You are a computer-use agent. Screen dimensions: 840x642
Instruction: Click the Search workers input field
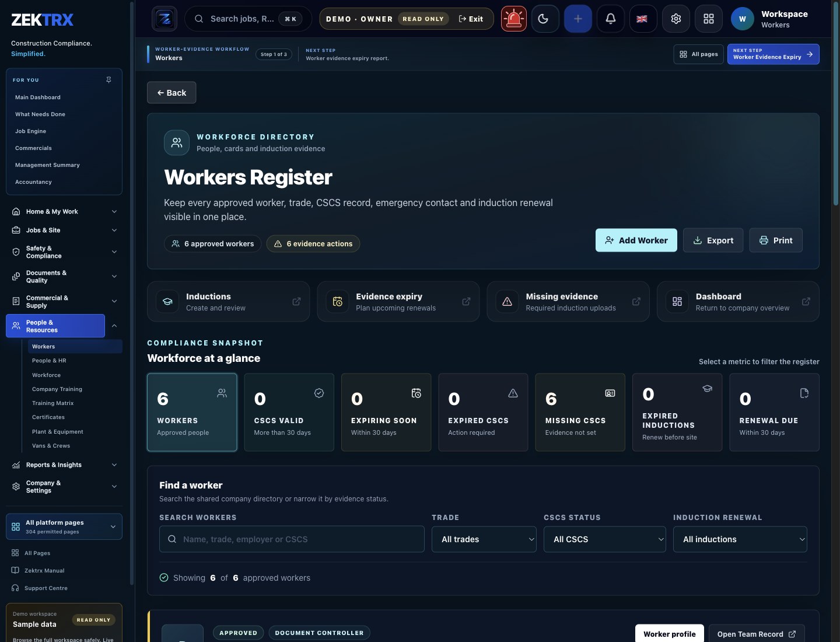click(292, 539)
